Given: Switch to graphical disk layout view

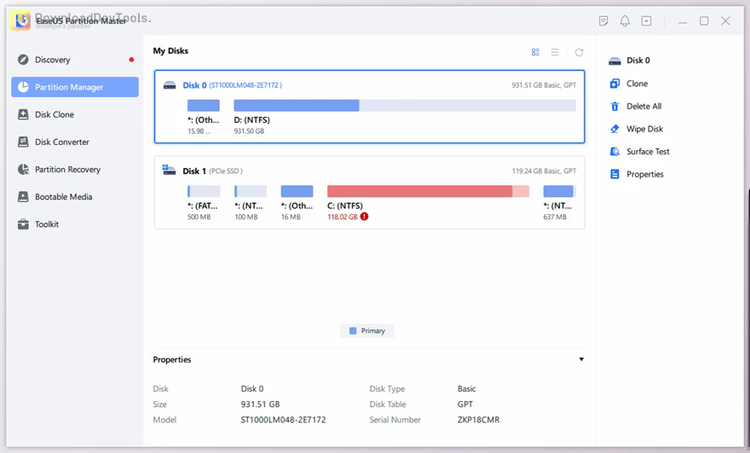Looking at the screenshot, I should (x=536, y=52).
